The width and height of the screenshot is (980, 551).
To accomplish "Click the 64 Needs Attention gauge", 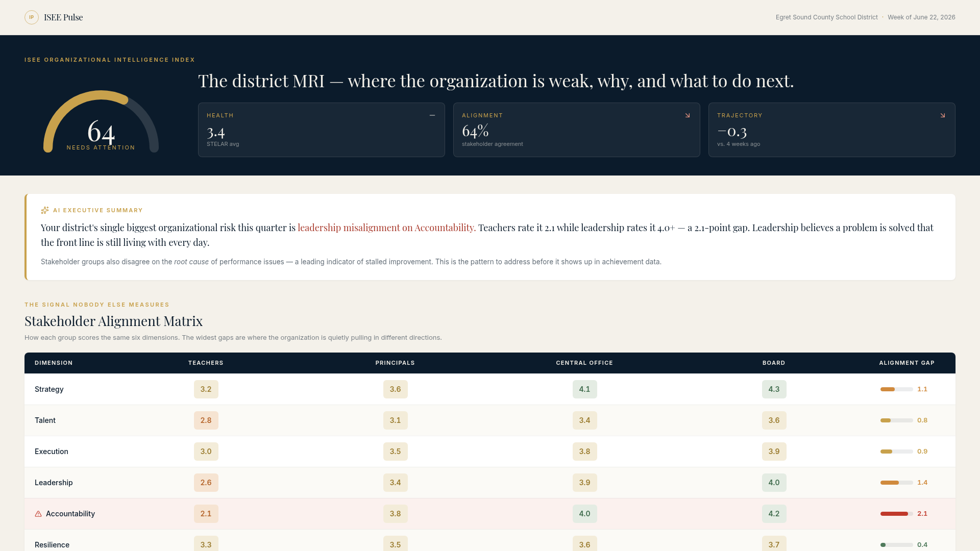I will pos(101,122).
